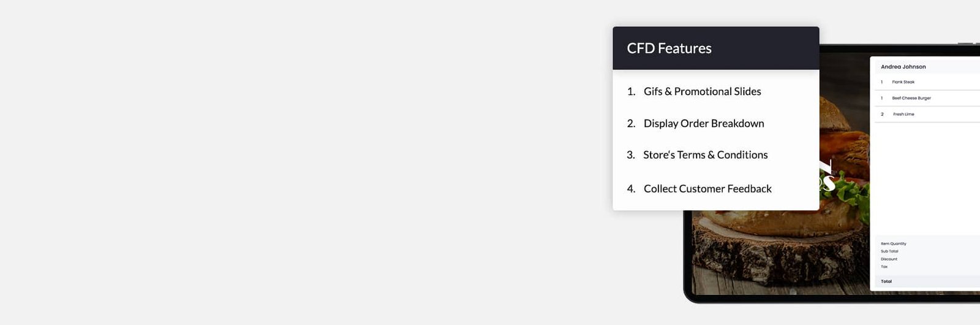Click the bold Total row

tap(927, 281)
